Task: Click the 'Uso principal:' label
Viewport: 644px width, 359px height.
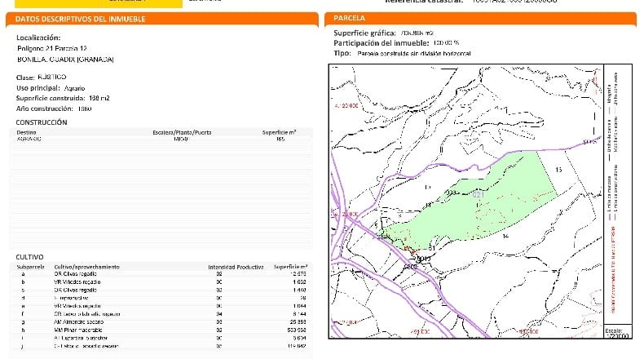Action: point(38,88)
